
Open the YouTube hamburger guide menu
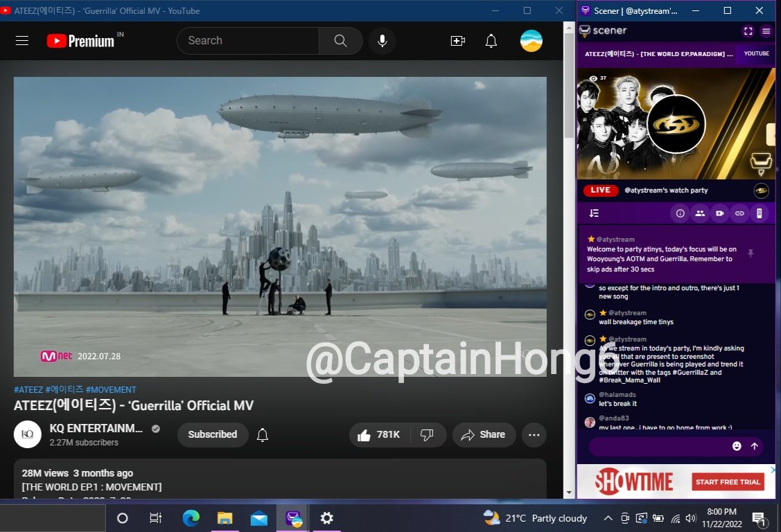coord(22,41)
